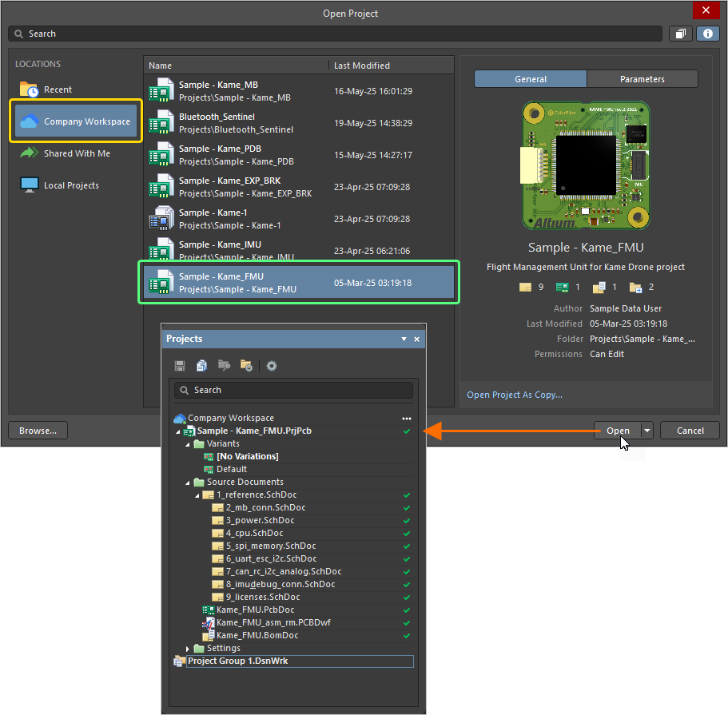Collapse the Variants folder
This screenshot has height=715, width=728.
(x=188, y=445)
